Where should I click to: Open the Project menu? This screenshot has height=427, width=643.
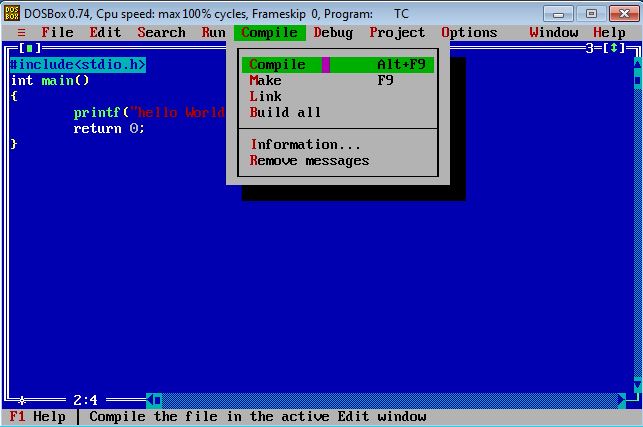(397, 33)
